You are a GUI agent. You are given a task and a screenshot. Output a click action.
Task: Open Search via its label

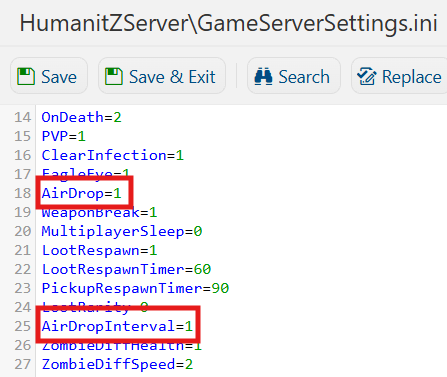point(304,77)
